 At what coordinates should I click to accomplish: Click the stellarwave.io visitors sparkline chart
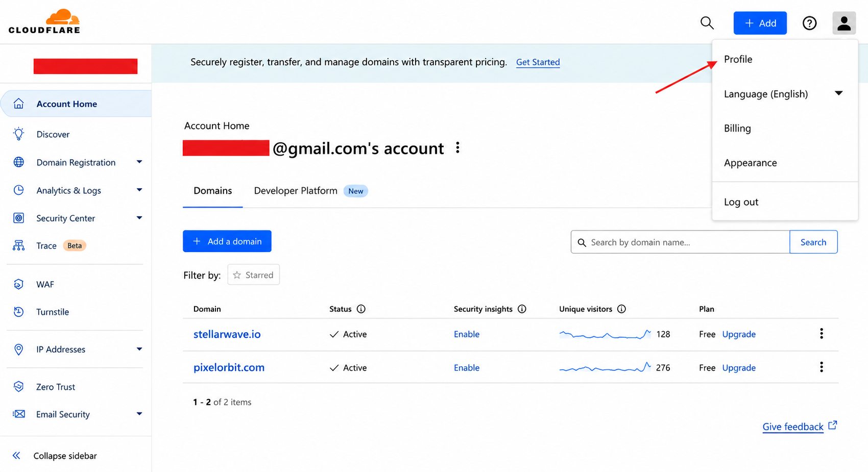[605, 334]
